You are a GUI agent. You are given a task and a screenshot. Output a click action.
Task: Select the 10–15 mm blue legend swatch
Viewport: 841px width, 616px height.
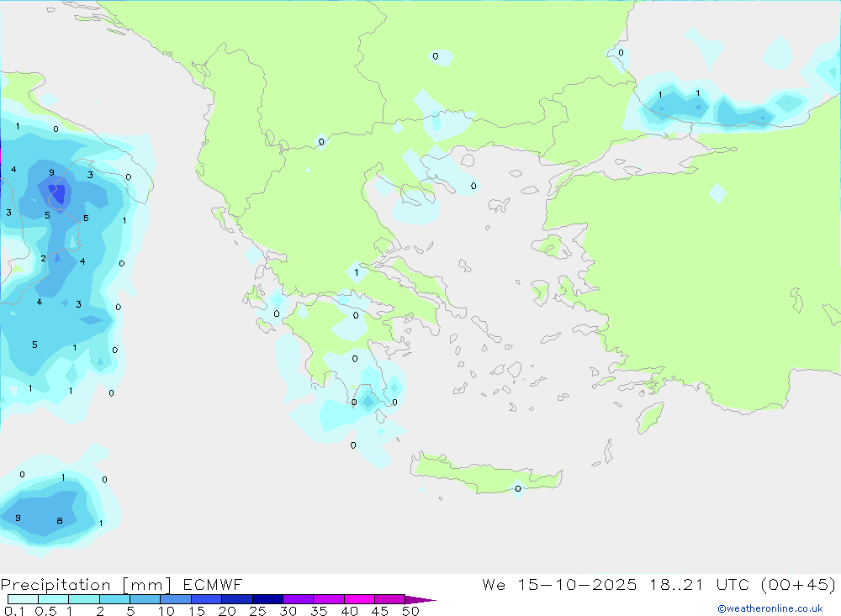point(176,599)
